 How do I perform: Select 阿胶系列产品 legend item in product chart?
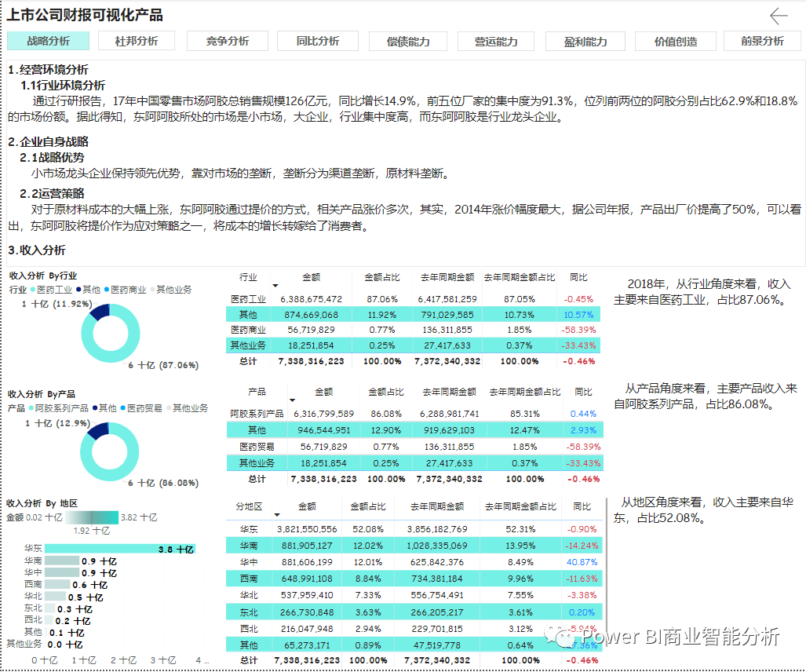tap(59, 407)
